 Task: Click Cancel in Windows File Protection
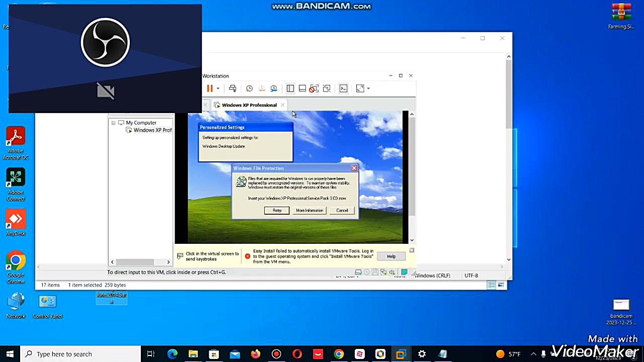pos(342,211)
